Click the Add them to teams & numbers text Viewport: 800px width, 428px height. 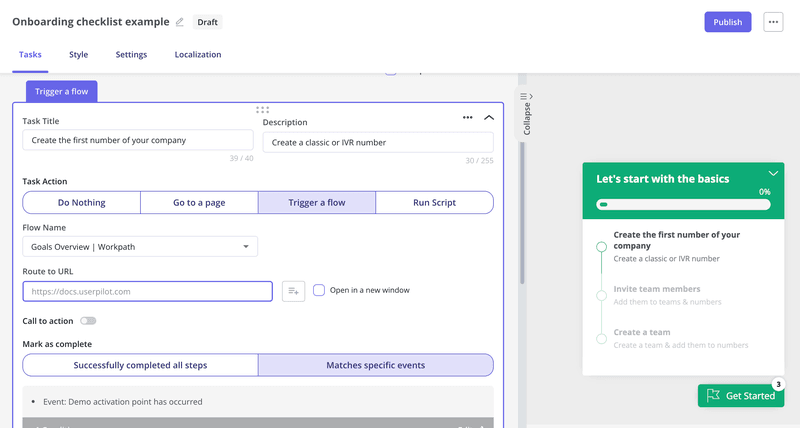tap(667, 302)
